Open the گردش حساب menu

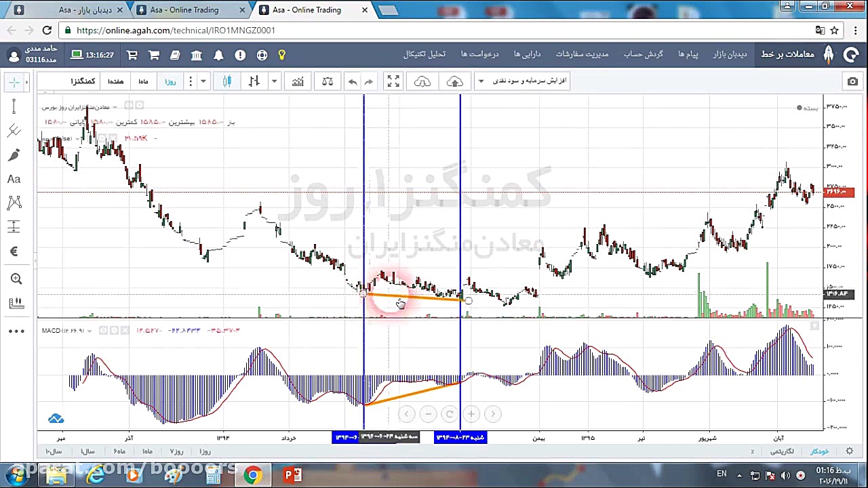coord(643,54)
